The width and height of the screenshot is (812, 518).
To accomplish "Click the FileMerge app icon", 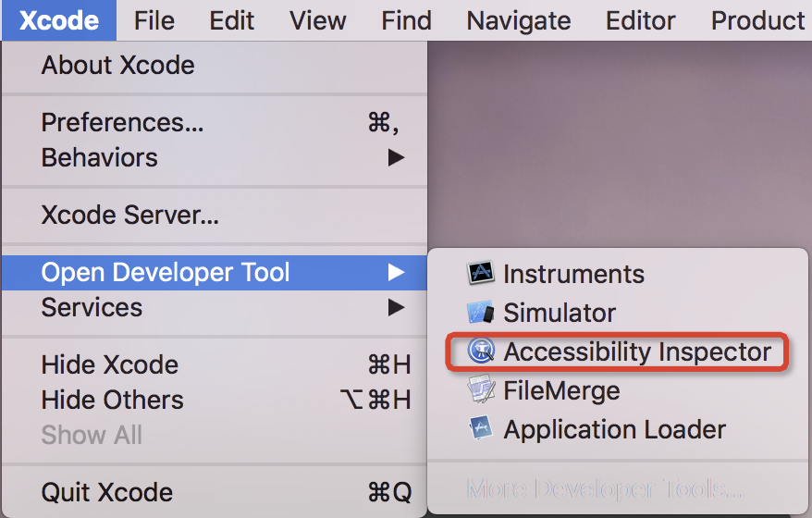I will (x=481, y=390).
